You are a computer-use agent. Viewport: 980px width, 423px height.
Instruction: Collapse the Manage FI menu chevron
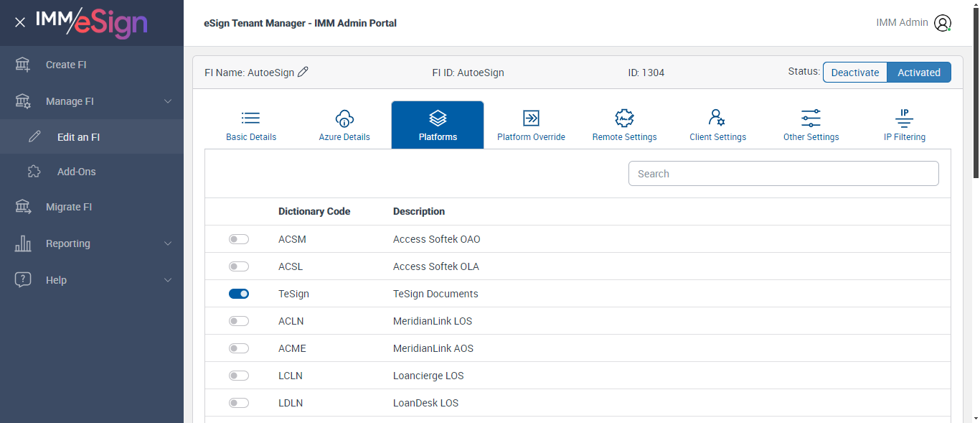click(x=168, y=101)
